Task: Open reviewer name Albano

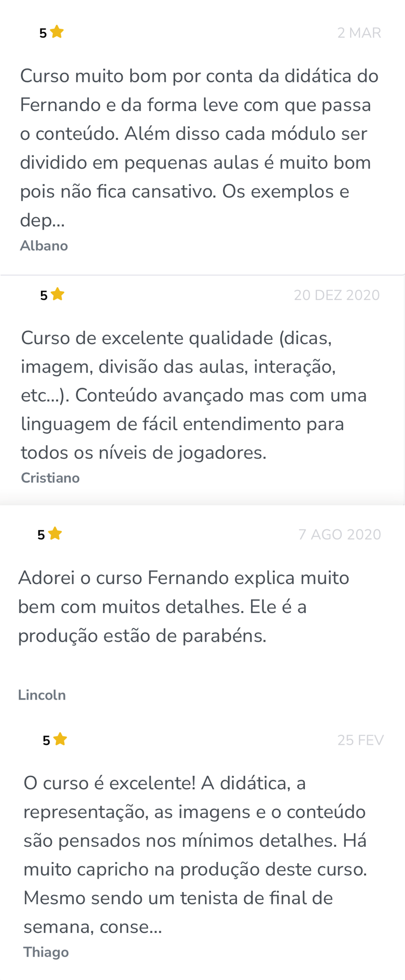Action: point(44,246)
